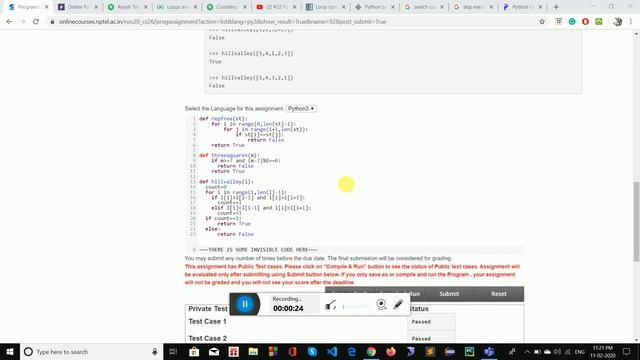This screenshot has height=360, width=640.
Task: Open Skype from the taskbar
Action: coord(312,351)
